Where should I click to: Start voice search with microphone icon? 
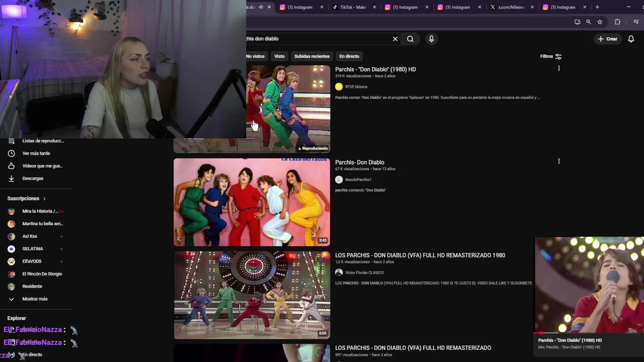click(431, 39)
